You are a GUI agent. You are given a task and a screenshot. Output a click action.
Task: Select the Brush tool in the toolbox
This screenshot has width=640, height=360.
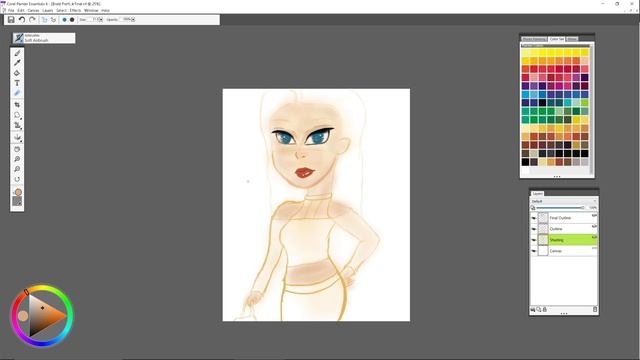coord(17,53)
